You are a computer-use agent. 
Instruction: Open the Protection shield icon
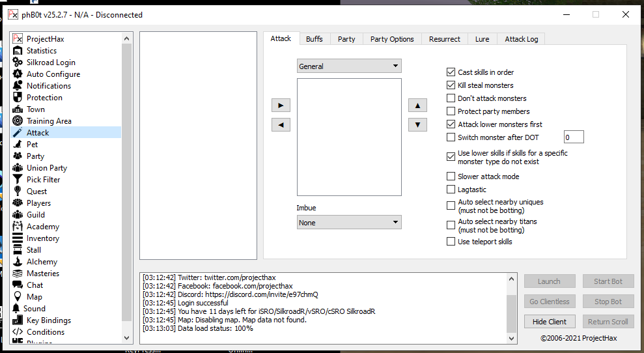[18, 98]
